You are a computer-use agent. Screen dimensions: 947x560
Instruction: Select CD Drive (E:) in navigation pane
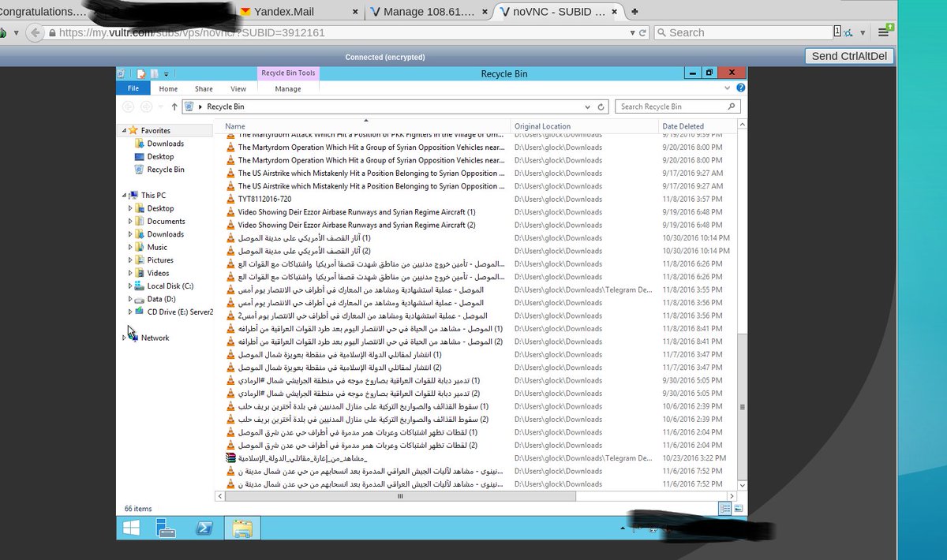pos(174,312)
